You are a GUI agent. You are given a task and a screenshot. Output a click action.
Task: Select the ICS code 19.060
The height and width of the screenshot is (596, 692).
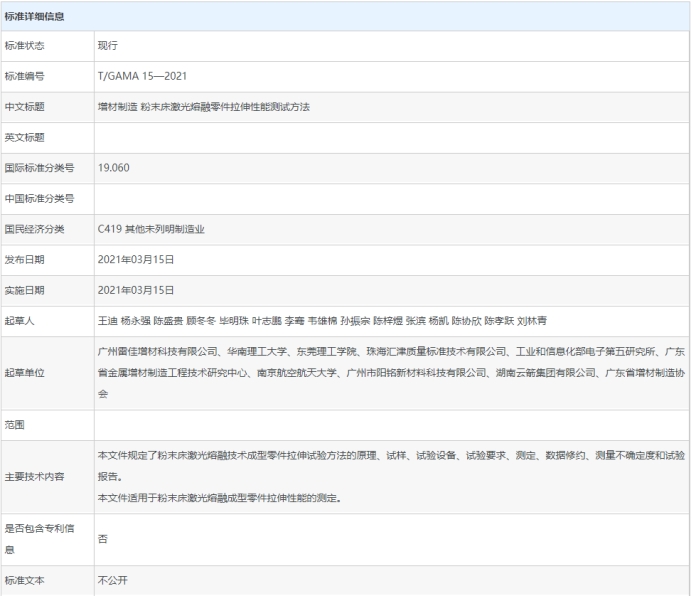(114, 167)
